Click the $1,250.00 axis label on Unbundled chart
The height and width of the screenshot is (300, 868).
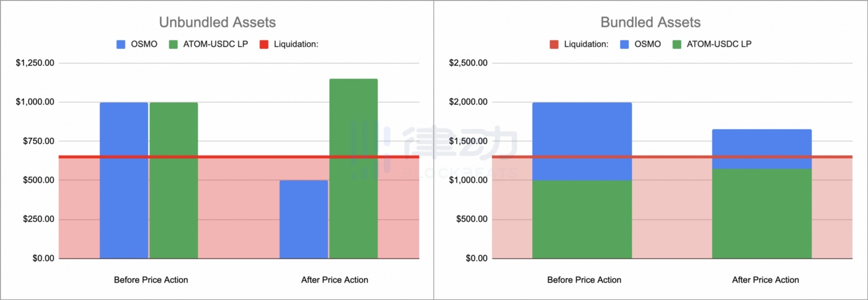point(33,63)
